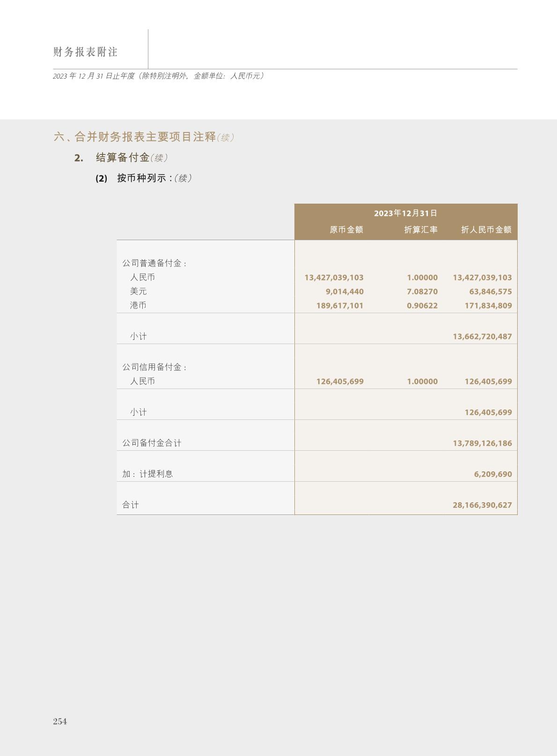Click the 折人民币金额 column header
Image resolution: width=557 pixels, height=756 pixels.
(x=486, y=230)
